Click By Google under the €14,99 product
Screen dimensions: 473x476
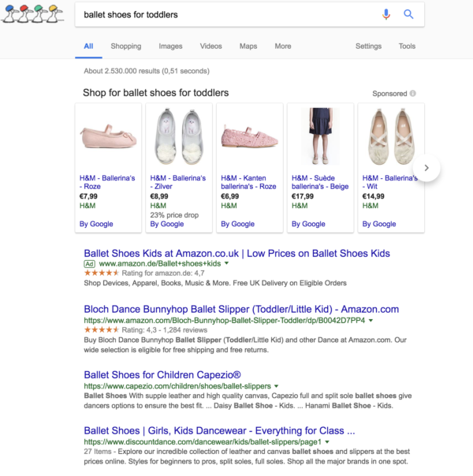[x=379, y=224]
